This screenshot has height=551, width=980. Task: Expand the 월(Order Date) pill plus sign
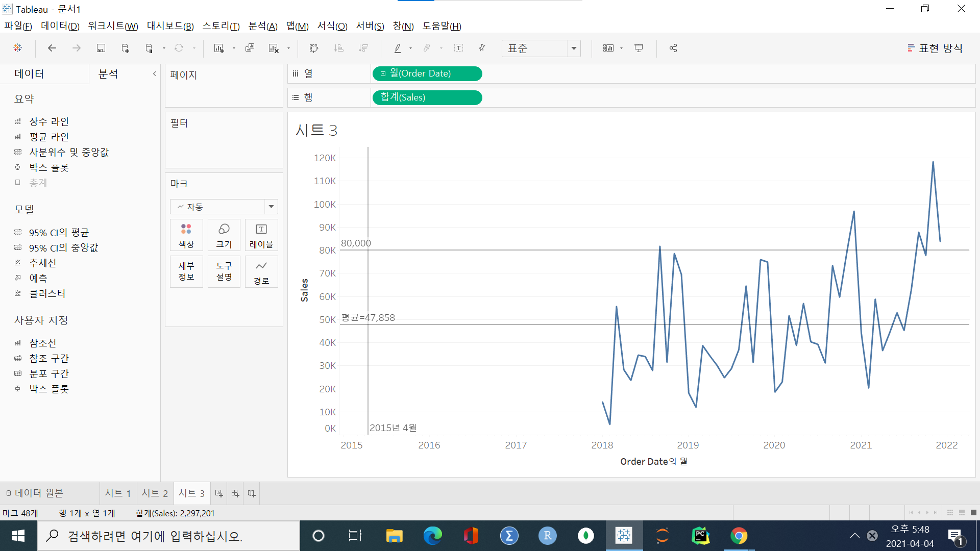click(383, 74)
